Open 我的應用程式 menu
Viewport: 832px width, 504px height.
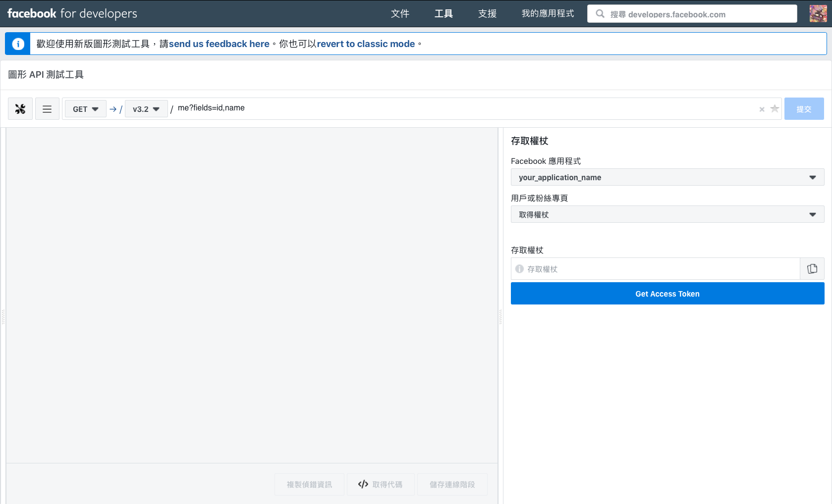click(x=548, y=14)
